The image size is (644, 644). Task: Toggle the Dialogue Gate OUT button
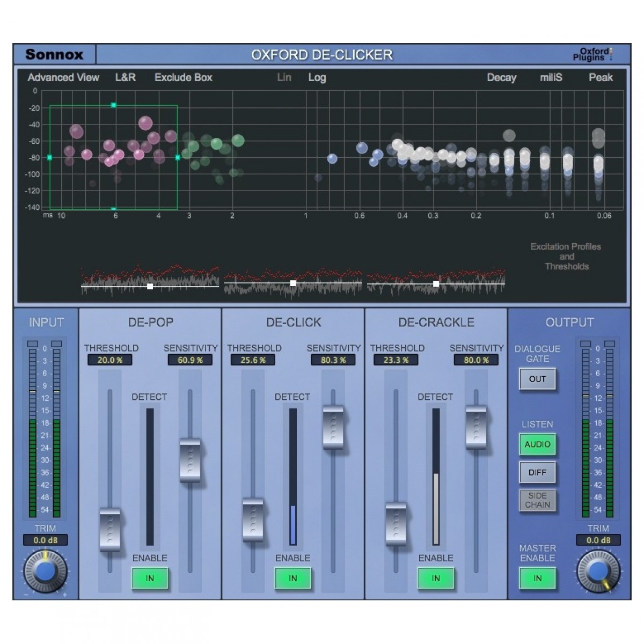pos(537,379)
